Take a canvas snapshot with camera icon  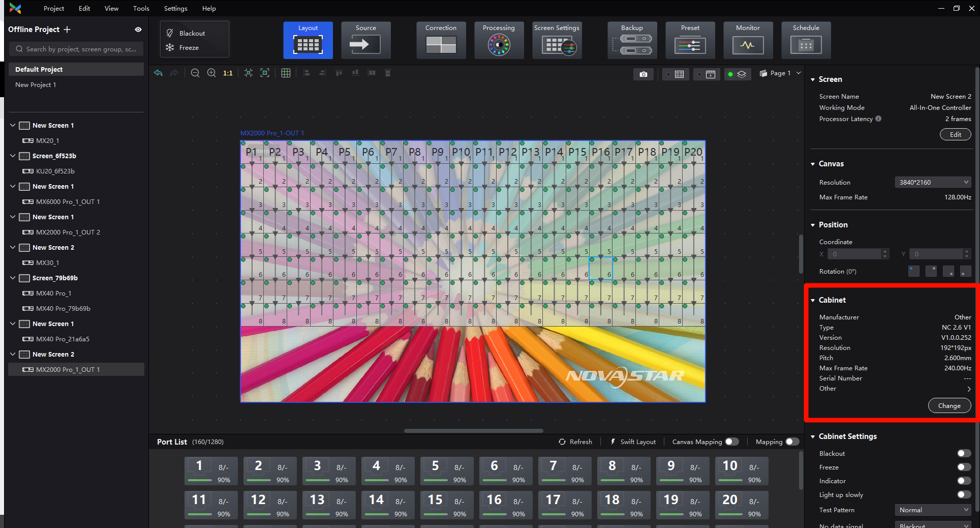(644, 74)
